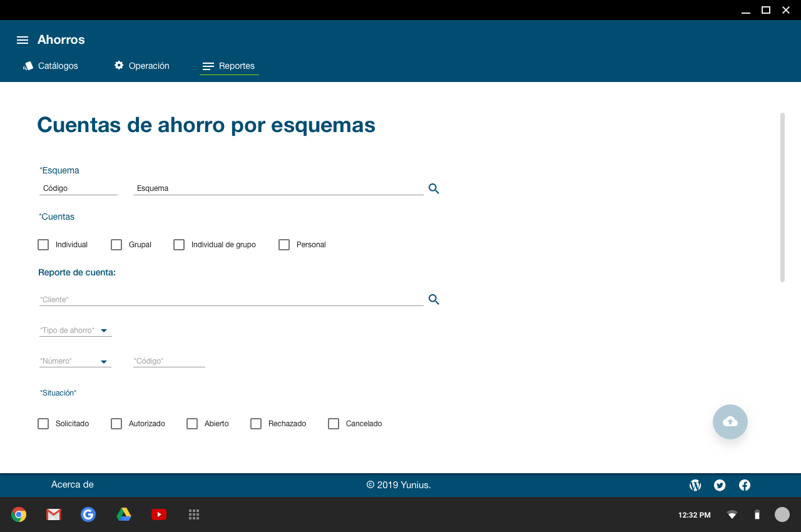Open the Operación tab
This screenshot has width=801, height=532.
tap(141, 66)
